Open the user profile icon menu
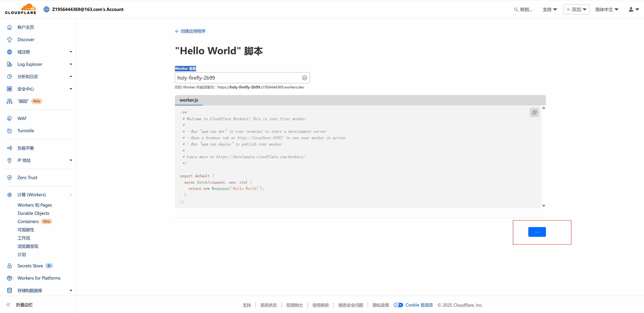The width and height of the screenshot is (644, 313). pos(634,9)
